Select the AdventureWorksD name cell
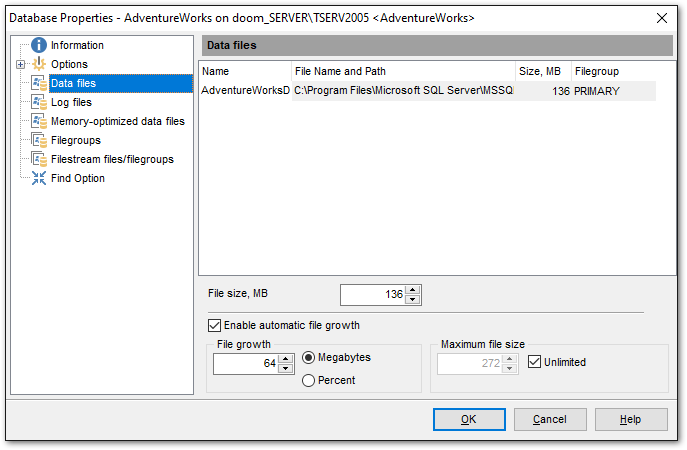This screenshot has width=687, height=450. [x=245, y=91]
